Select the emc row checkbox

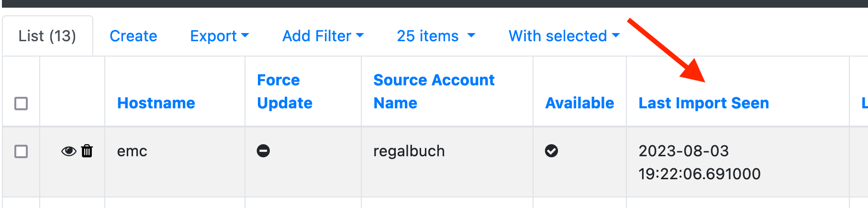(21, 151)
